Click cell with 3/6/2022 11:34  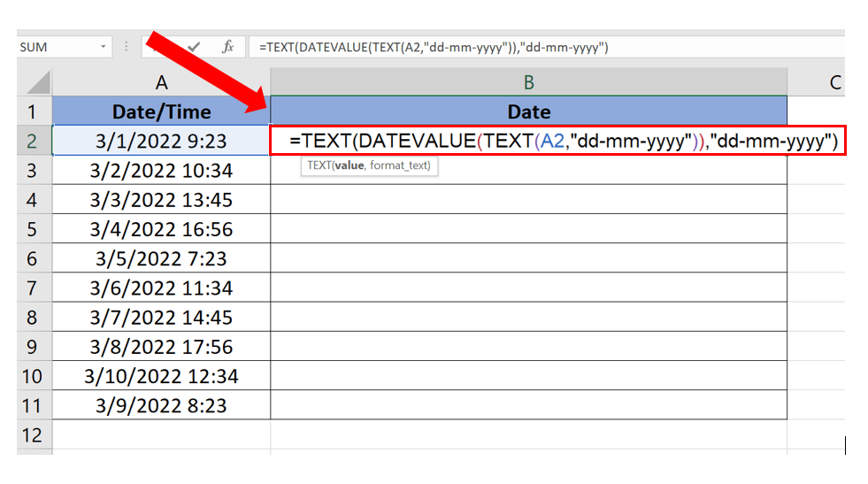coord(161,288)
